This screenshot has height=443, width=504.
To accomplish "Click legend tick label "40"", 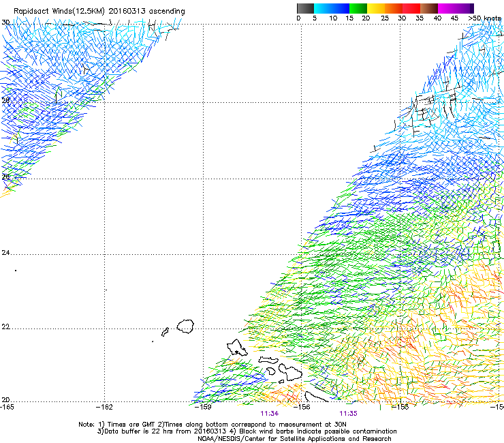I will point(437,18).
